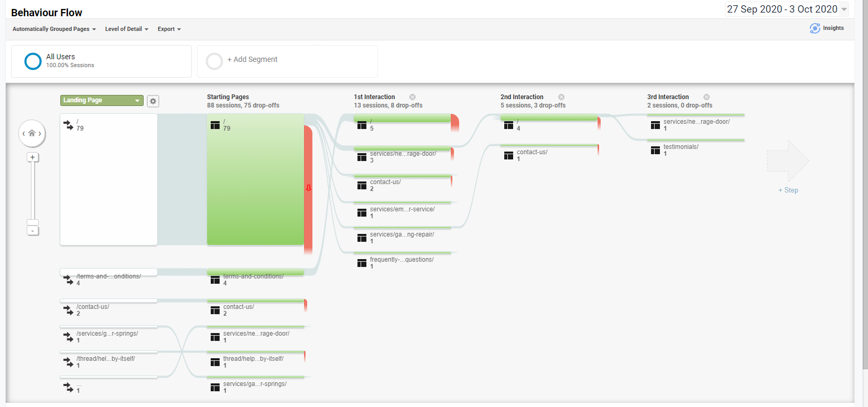Select the /terms-and-conditions/ landing page node
Screen dimensions: 868x407
pyautogui.click(x=108, y=277)
